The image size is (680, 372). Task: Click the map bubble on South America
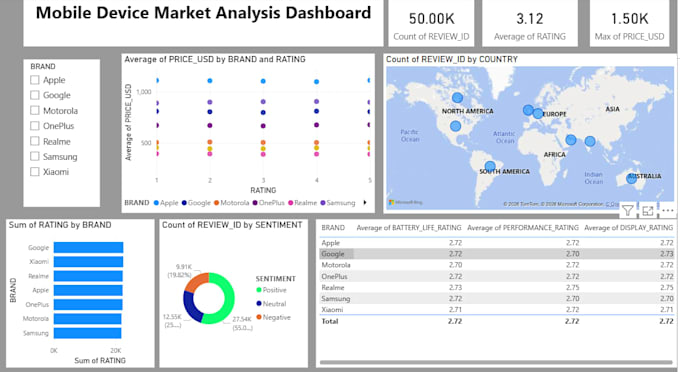(490, 166)
